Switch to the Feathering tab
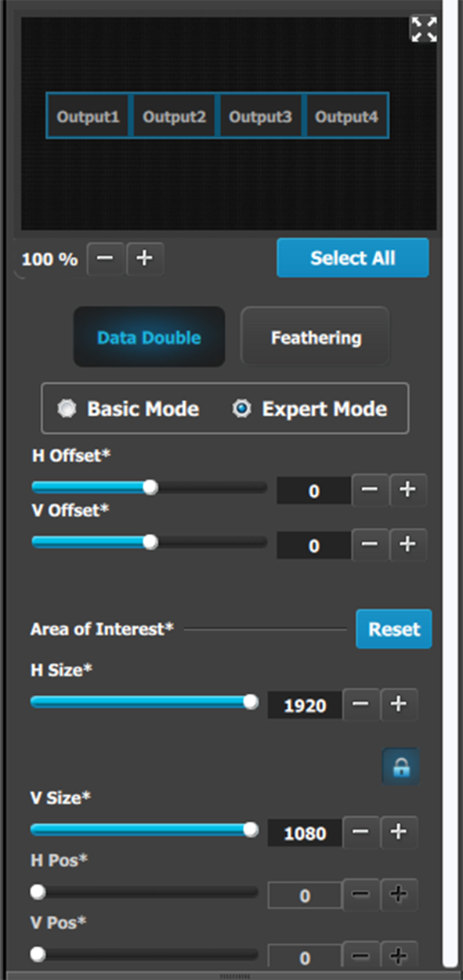This screenshot has height=980, width=463. coord(316,338)
